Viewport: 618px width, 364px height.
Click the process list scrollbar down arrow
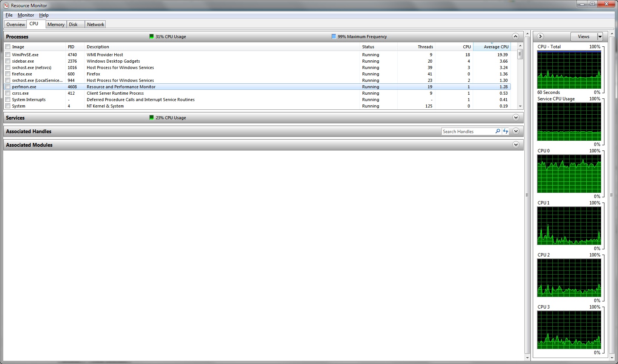(520, 106)
